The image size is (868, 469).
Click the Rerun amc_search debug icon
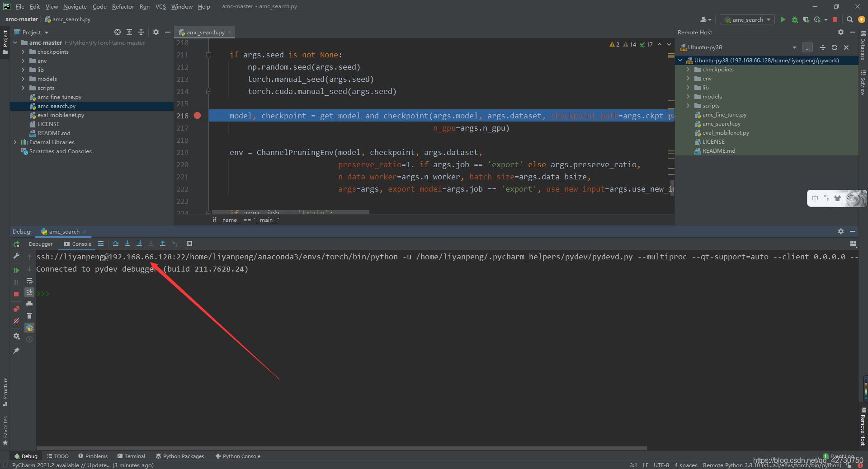(x=16, y=244)
